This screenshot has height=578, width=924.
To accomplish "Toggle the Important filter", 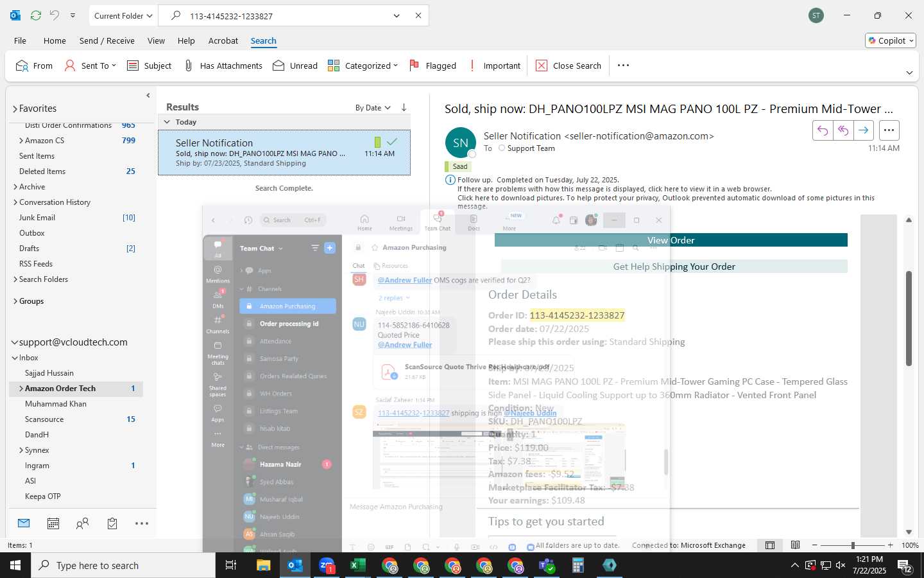I will [495, 66].
